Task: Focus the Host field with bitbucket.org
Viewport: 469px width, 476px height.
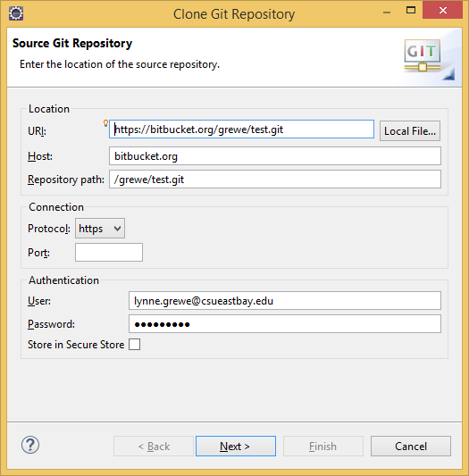Action: pyautogui.click(x=275, y=156)
